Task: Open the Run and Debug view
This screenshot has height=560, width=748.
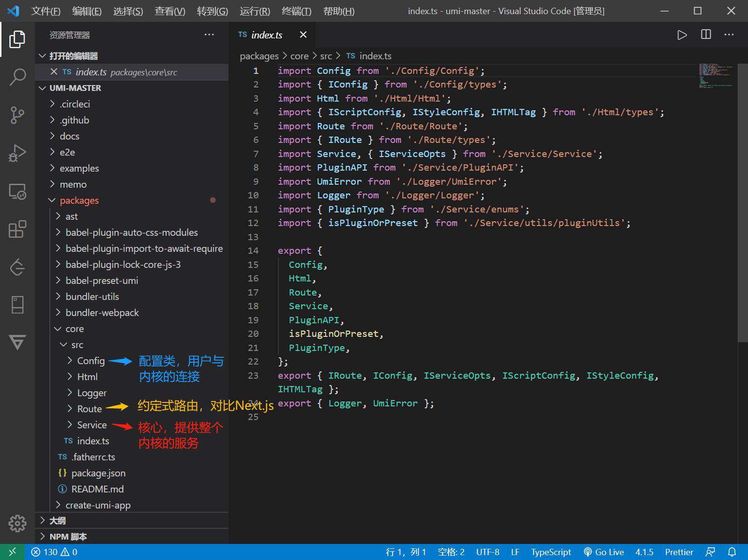Action: point(17,153)
